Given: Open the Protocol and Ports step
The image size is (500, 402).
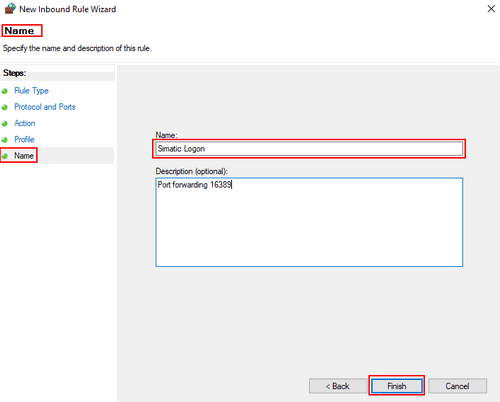Looking at the screenshot, I should coord(45,107).
